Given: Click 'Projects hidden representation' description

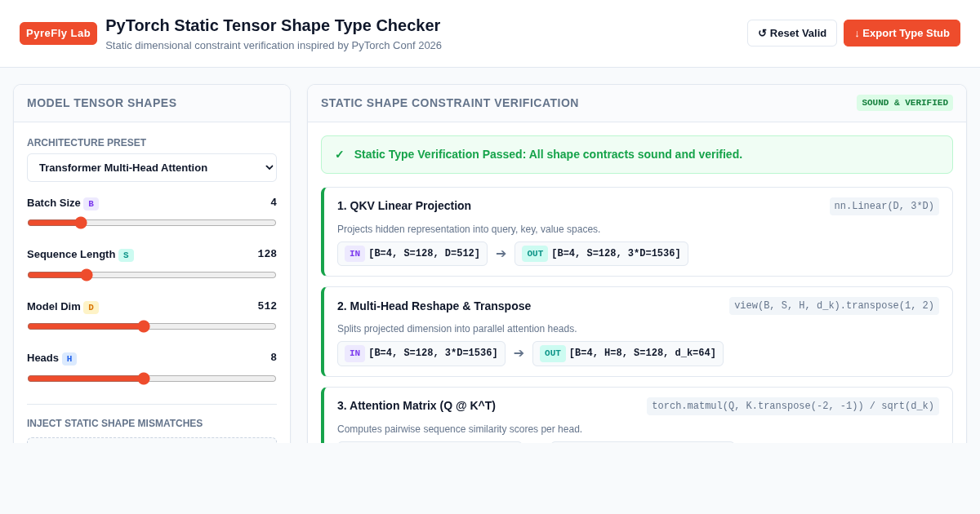Looking at the screenshot, I should click(x=469, y=229).
